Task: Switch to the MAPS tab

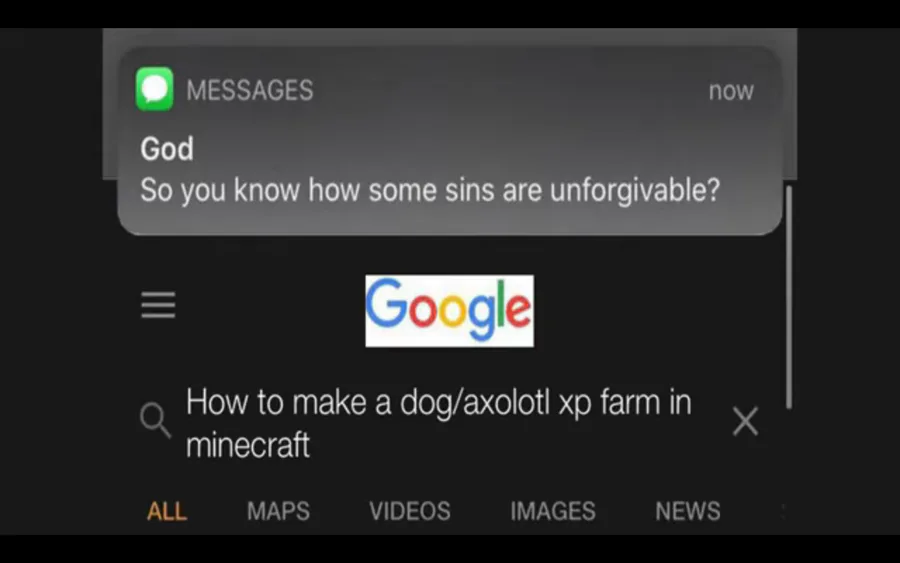Action: pyautogui.click(x=278, y=511)
